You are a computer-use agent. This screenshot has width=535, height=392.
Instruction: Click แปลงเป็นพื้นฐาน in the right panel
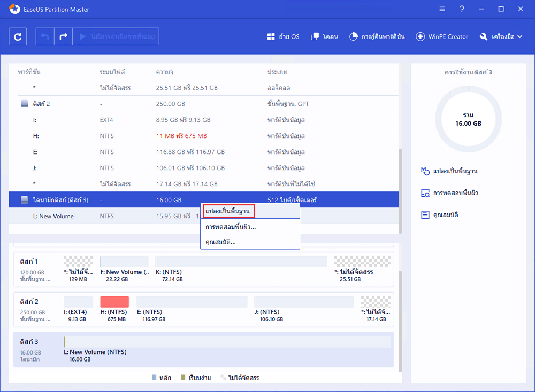click(455, 171)
